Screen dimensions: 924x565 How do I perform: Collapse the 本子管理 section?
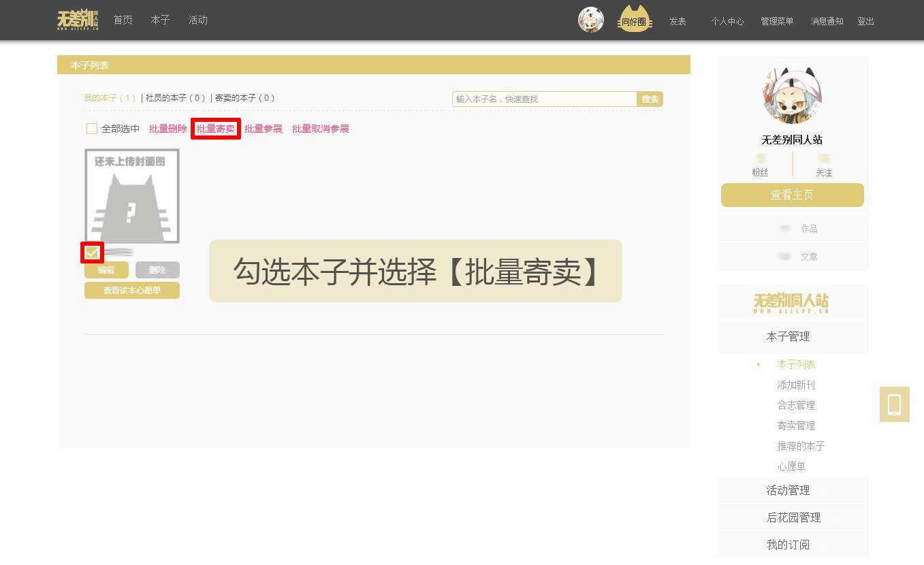click(788, 336)
